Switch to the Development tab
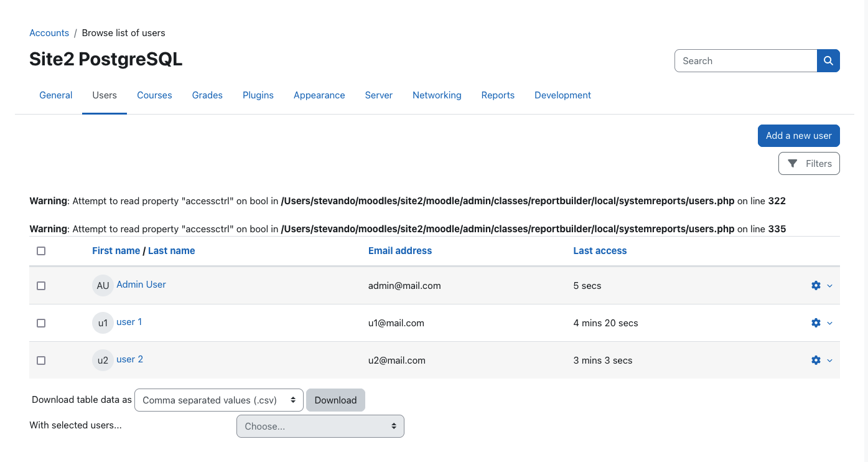Viewport: 868px width, 462px height. click(562, 95)
